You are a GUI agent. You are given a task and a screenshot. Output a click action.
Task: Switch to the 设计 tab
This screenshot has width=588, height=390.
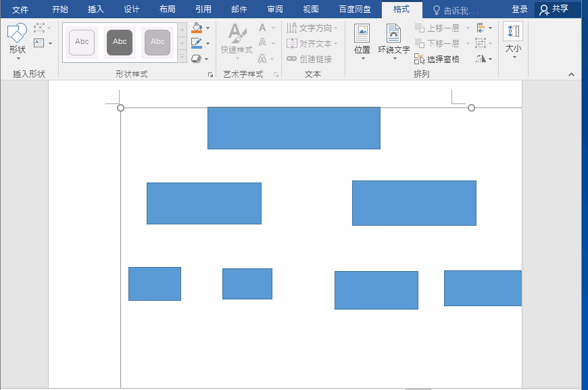click(132, 9)
